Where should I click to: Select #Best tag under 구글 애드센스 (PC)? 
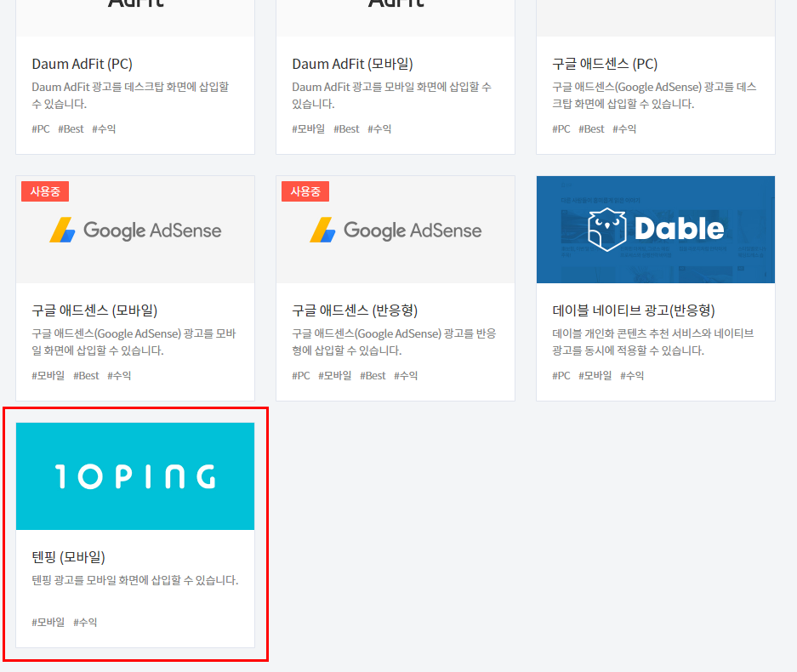[x=591, y=129]
